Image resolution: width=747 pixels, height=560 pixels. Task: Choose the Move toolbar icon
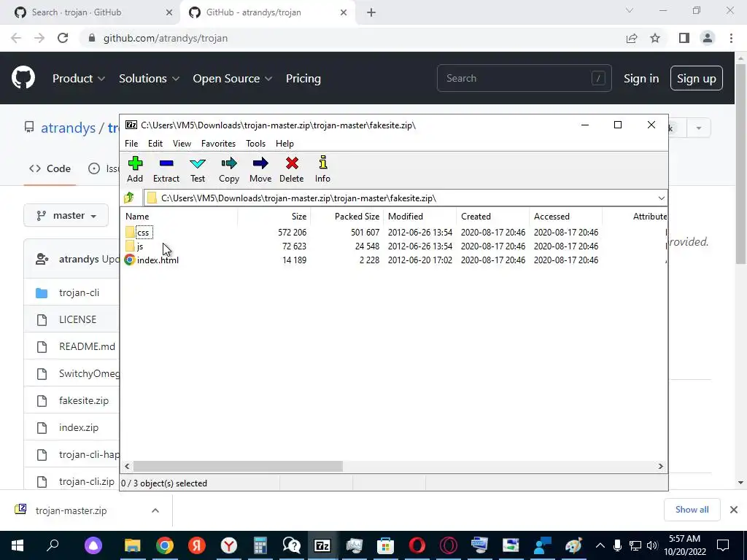(260, 169)
